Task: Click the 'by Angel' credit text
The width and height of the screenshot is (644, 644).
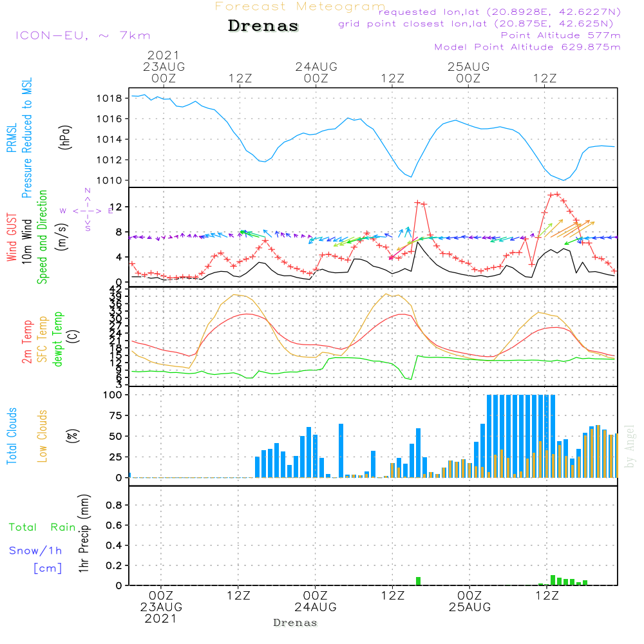Action: point(630,446)
